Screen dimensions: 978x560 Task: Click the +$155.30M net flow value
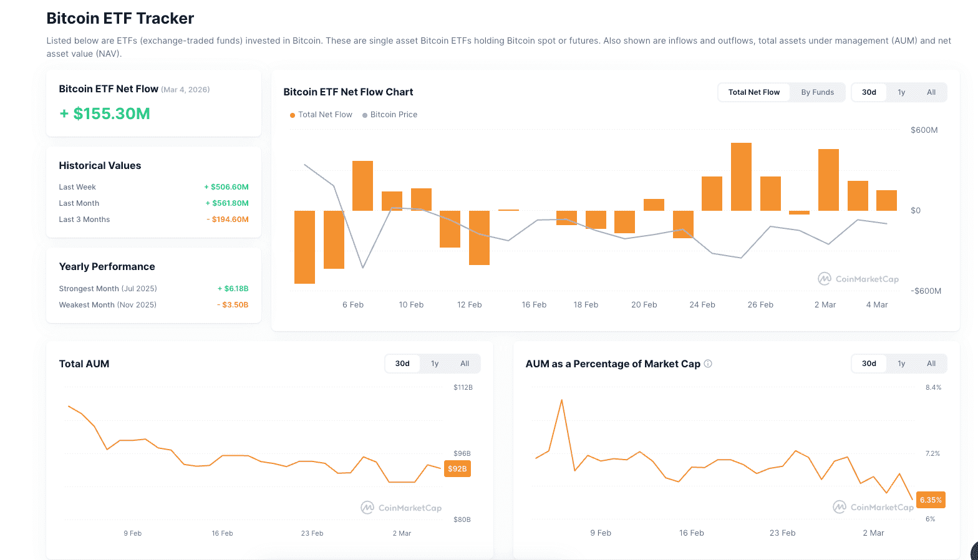[x=105, y=113]
